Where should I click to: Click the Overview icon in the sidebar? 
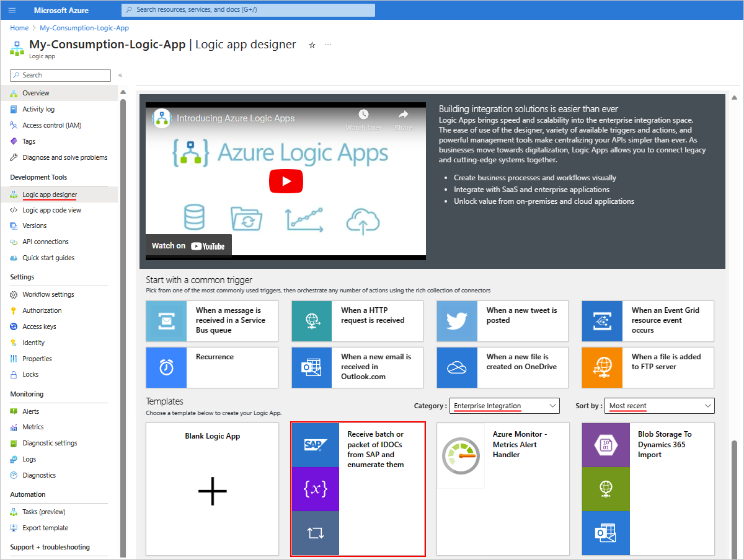[14, 93]
